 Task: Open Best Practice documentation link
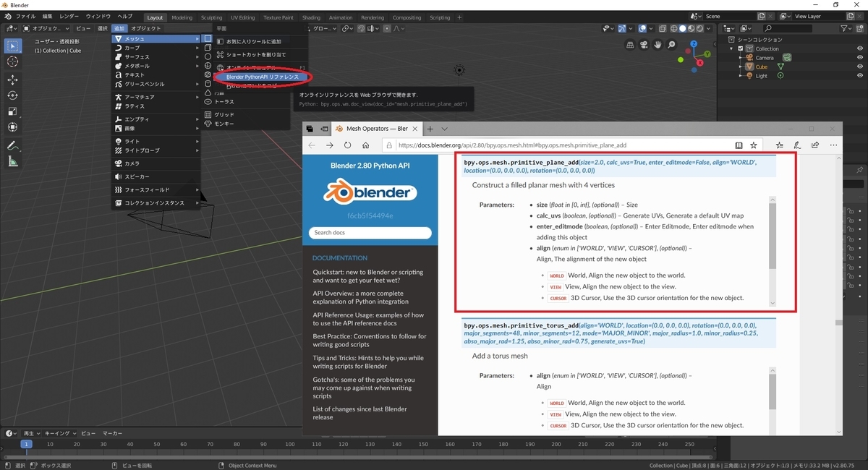pyautogui.click(x=370, y=340)
